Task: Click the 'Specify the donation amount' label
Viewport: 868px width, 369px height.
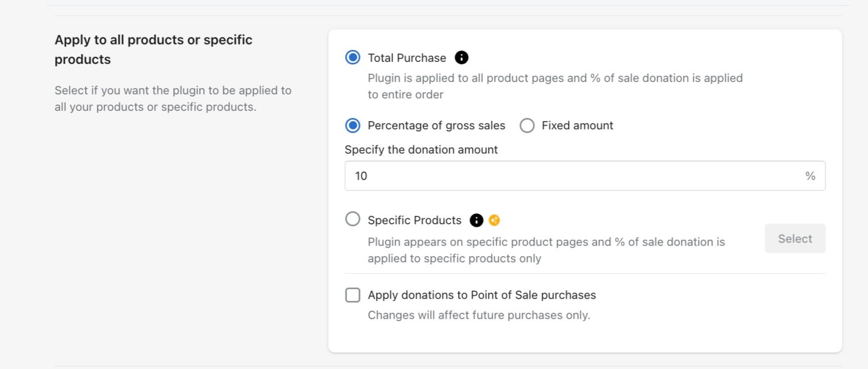Action: click(421, 150)
